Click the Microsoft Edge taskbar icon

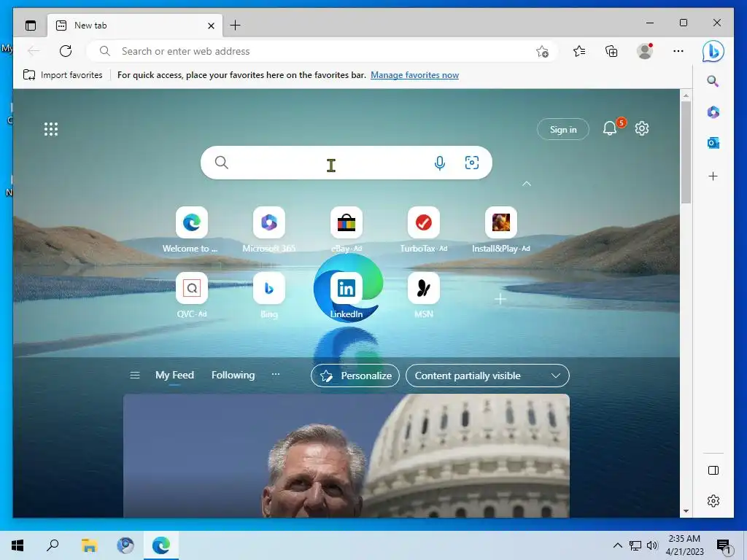point(161,545)
